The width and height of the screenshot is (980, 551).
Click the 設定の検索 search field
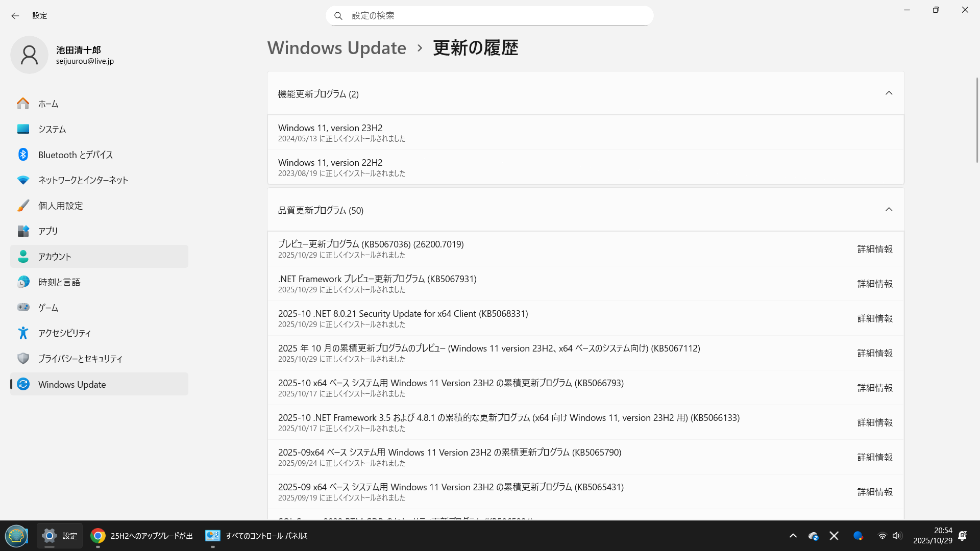click(489, 16)
